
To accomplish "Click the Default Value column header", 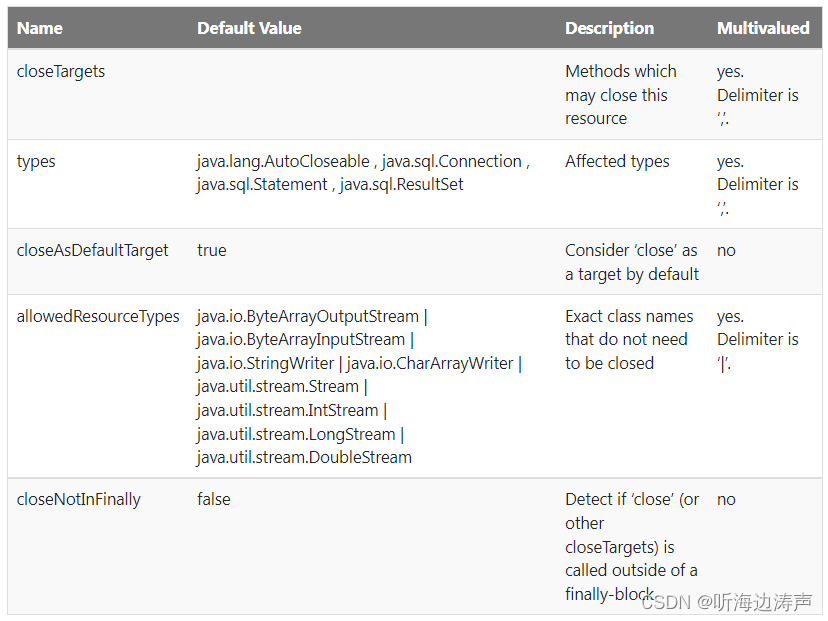I will tap(249, 28).
